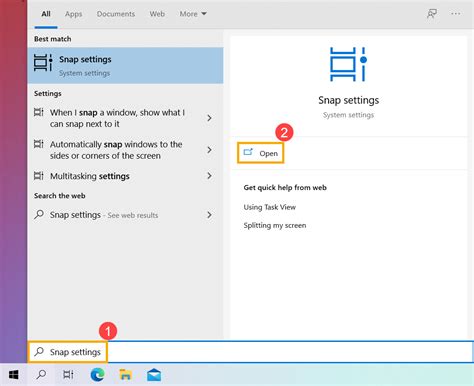Click the feedback icon in search header

pos(432,14)
